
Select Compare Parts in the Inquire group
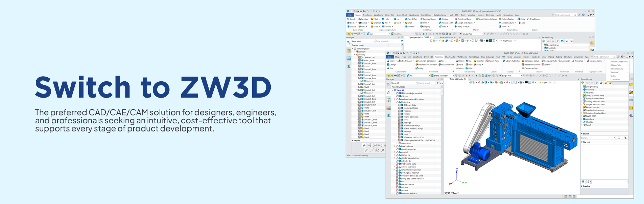tap(549, 61)
